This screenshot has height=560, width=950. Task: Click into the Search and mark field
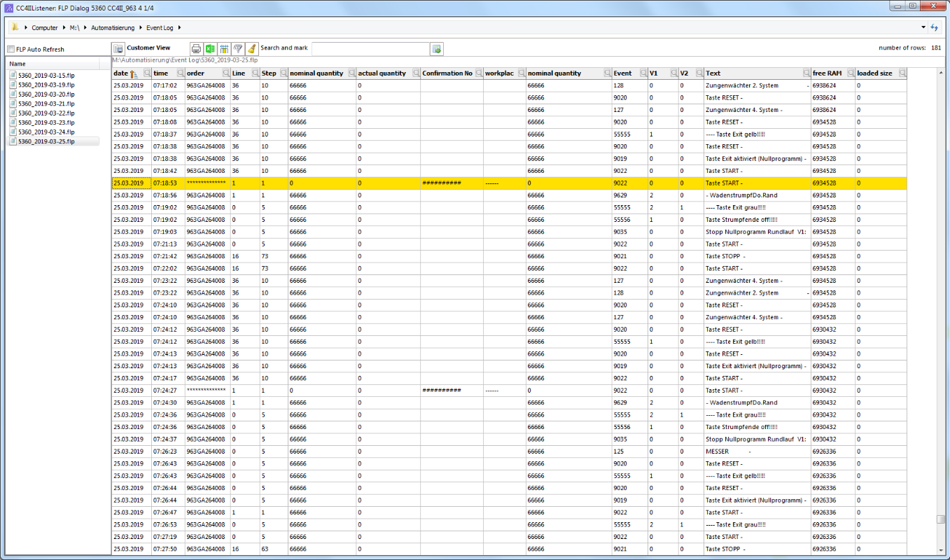pos(370,49)
